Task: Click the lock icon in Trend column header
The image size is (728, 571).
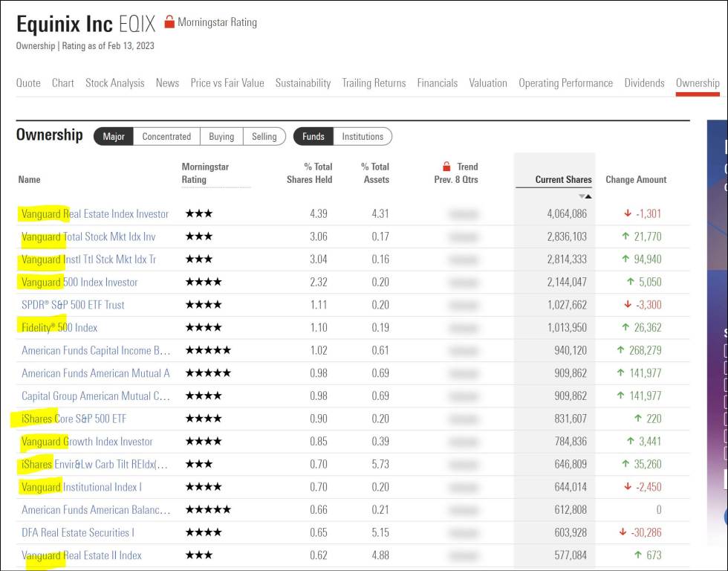Action: (x=446, y=167)
